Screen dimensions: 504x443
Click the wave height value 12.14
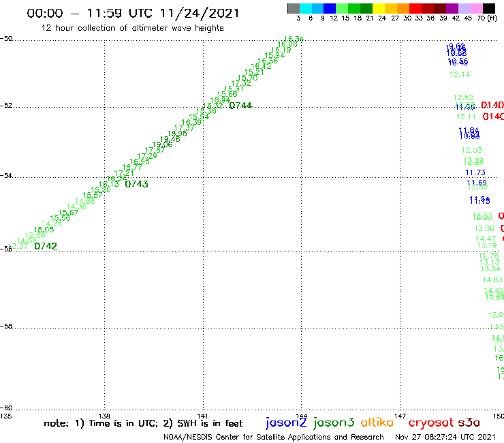460,74
